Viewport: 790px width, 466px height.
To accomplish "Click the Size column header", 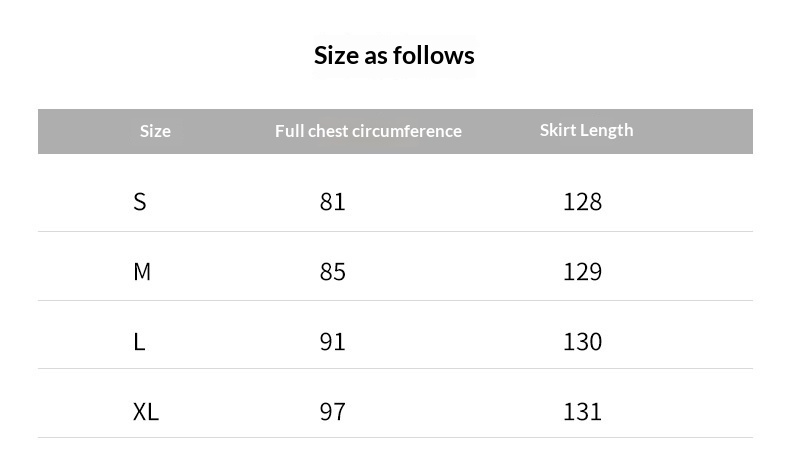I will pos(155,131).
